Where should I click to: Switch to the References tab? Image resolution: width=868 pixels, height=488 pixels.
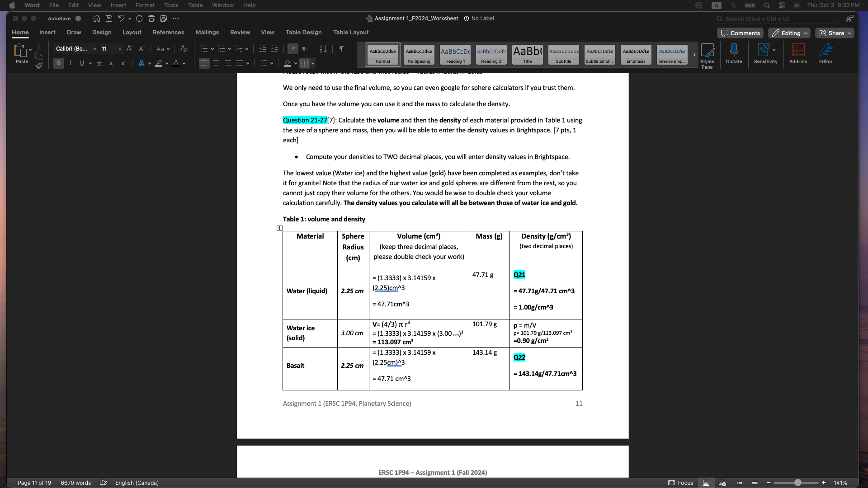point(168,33)
